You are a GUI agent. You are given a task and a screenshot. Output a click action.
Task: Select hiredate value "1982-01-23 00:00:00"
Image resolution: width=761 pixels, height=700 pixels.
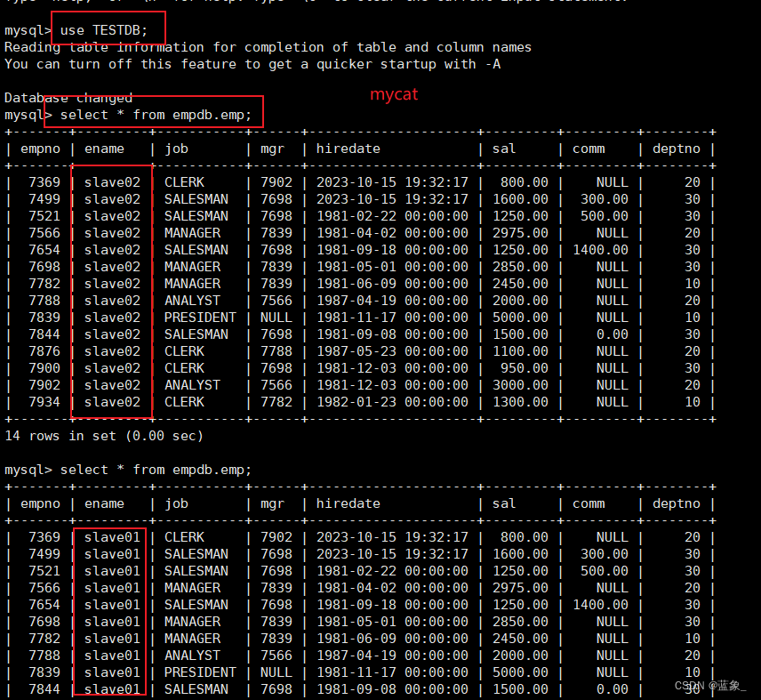(x=392, y=402)
